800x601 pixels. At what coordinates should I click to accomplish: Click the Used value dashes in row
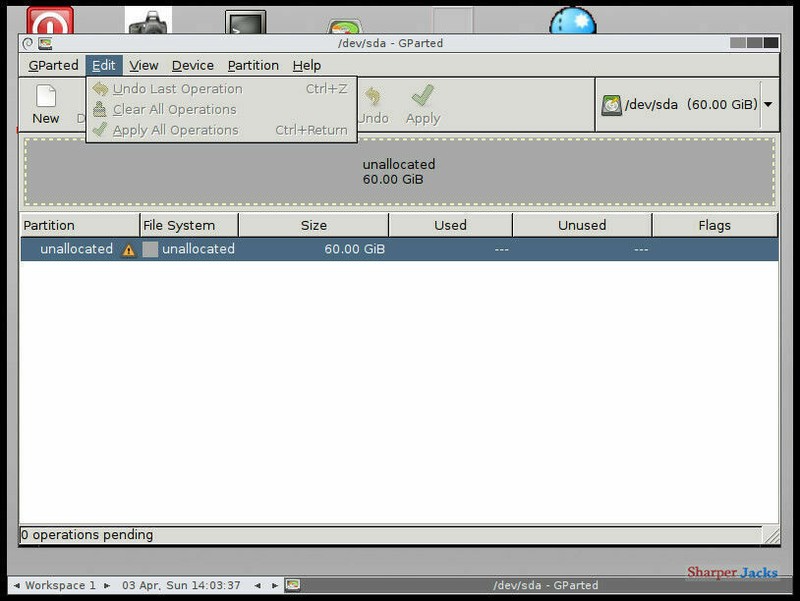[x=502, y=249]
